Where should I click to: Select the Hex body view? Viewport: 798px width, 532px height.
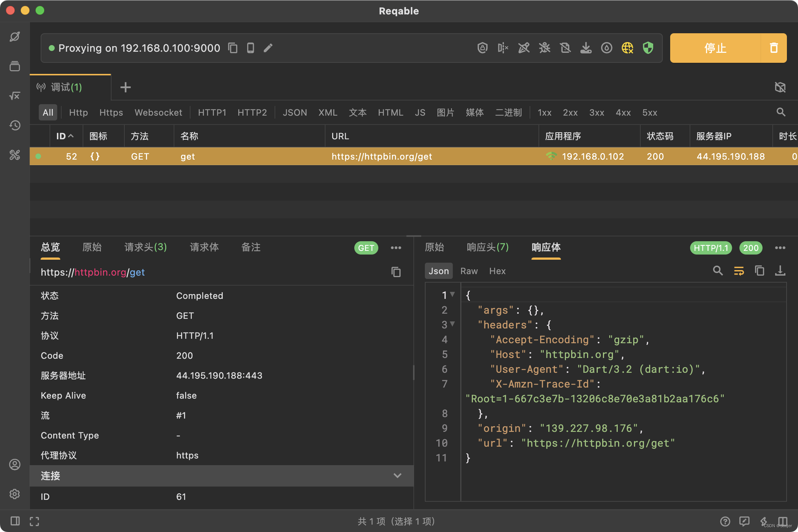497,271
